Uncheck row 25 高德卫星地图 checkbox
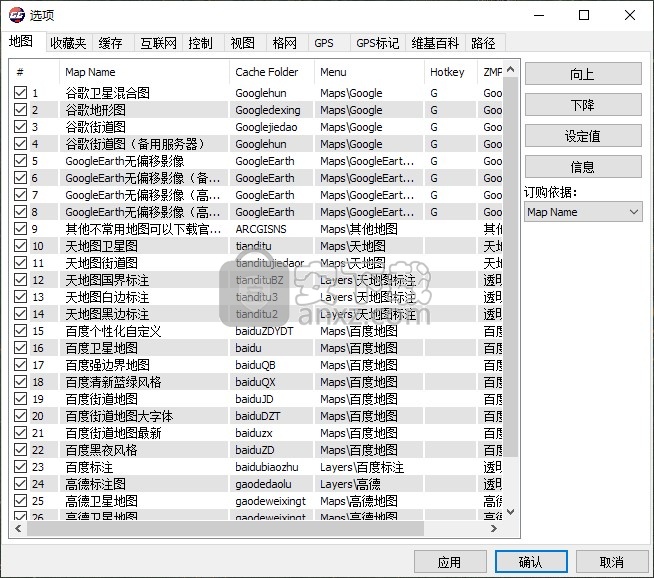 [x=20, y=501]
